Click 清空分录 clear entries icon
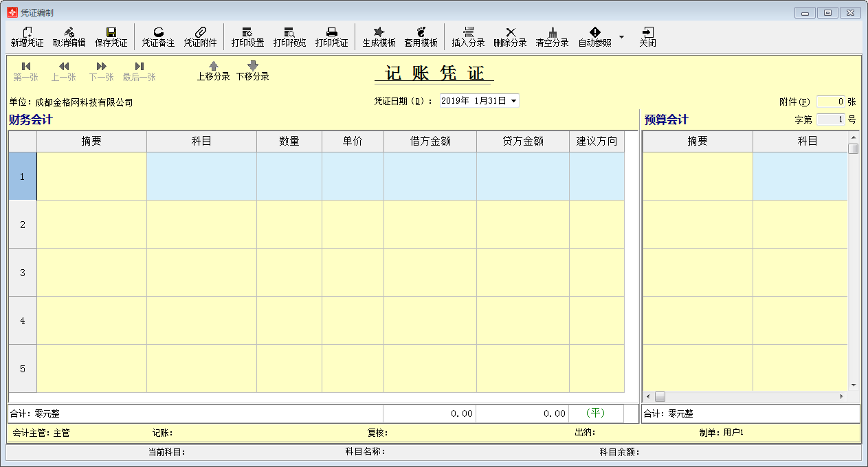This screenshot has height=467, width=868. [x=552, y=32]
